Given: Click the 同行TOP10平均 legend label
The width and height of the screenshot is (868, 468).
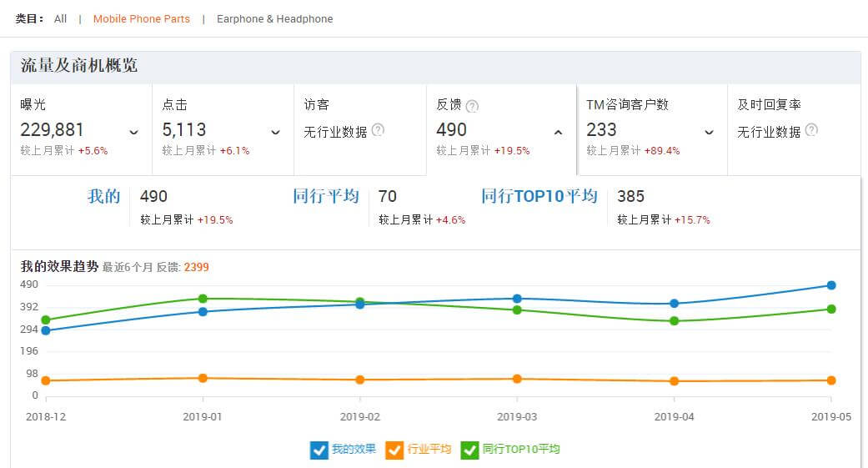Looking at the screenshot, I should [x=521, y=449].
